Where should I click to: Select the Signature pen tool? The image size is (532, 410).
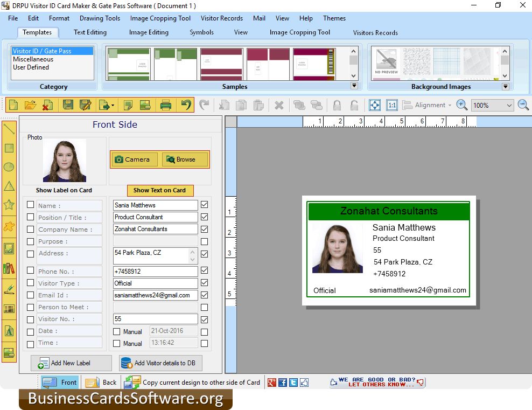click(x=9, y=289)
